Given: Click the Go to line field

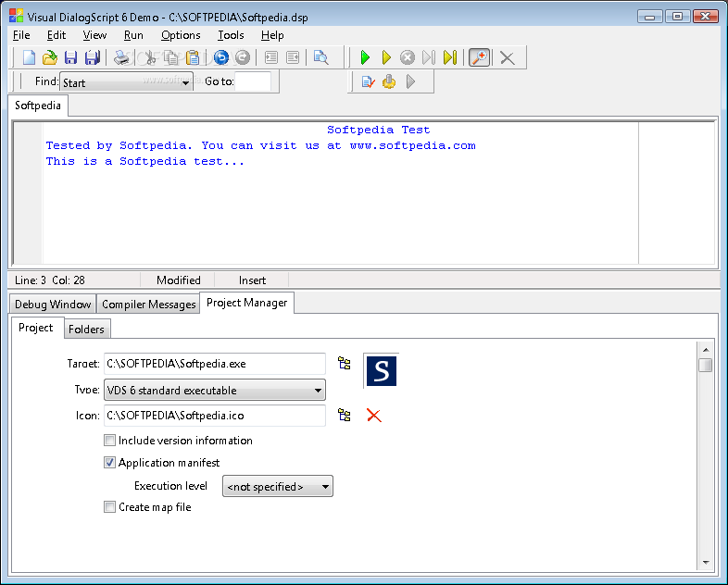Looking at the screenshot, I should [x=253, y=81].
